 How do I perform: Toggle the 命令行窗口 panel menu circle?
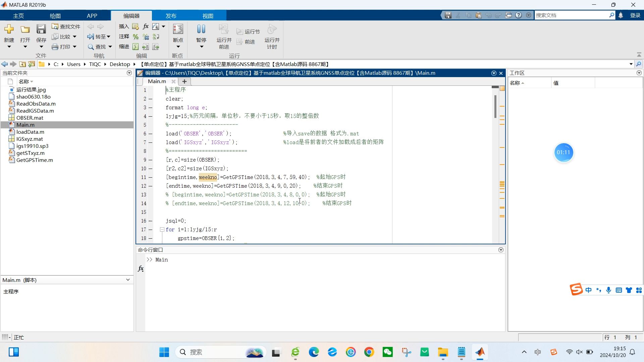coord(501,250)
